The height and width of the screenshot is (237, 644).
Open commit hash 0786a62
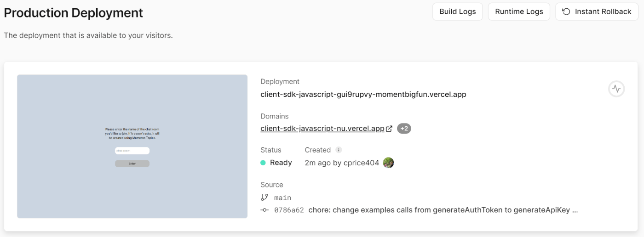click(289, 210)
